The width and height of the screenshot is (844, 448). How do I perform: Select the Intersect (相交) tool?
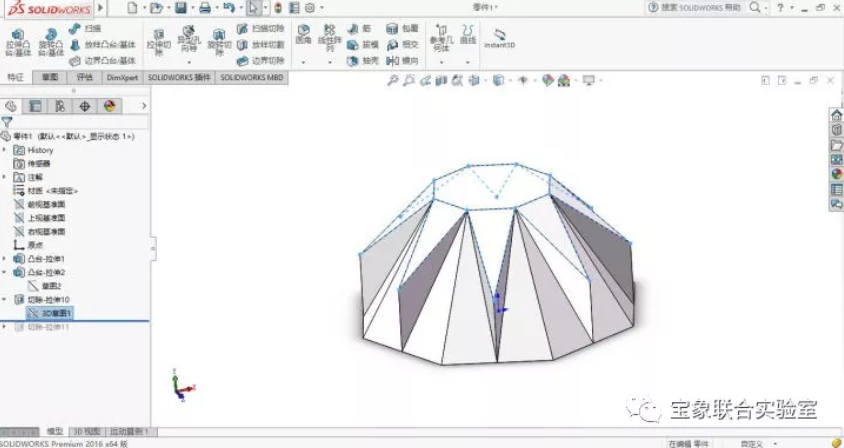[402, 45]
